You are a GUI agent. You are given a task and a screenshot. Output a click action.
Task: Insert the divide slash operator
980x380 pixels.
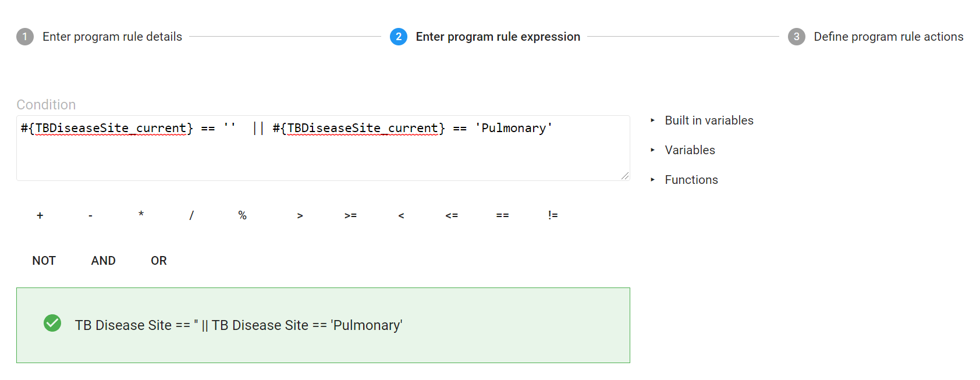point(191,215)
